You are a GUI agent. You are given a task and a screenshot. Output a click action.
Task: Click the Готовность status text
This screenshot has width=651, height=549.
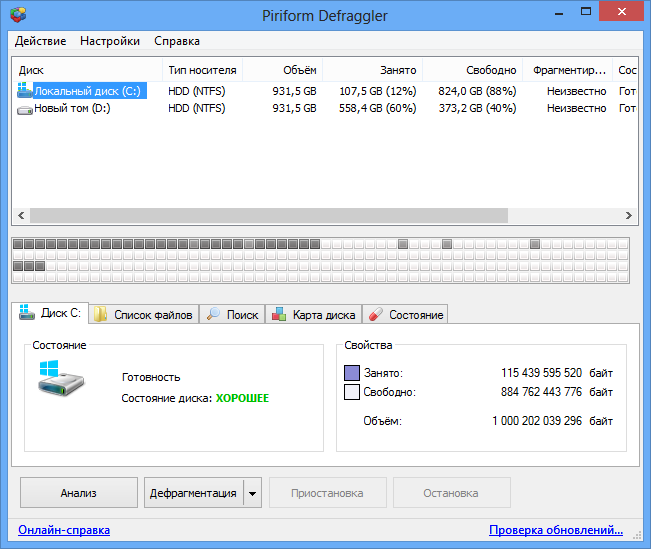151,377
